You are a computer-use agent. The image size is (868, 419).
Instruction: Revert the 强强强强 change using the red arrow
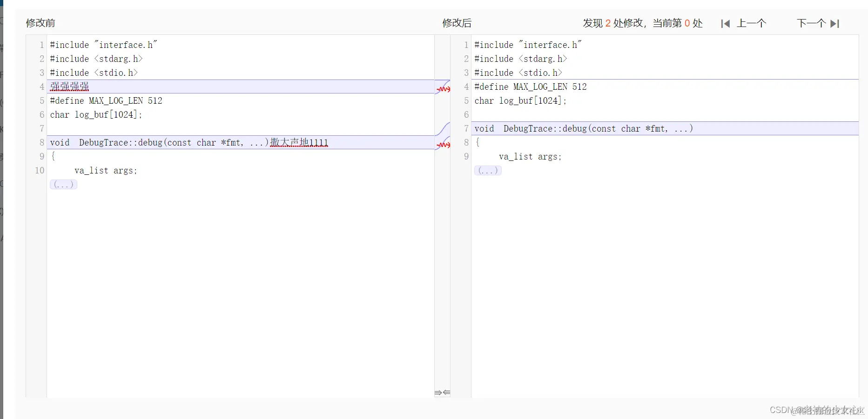click(x=443, y=88)
